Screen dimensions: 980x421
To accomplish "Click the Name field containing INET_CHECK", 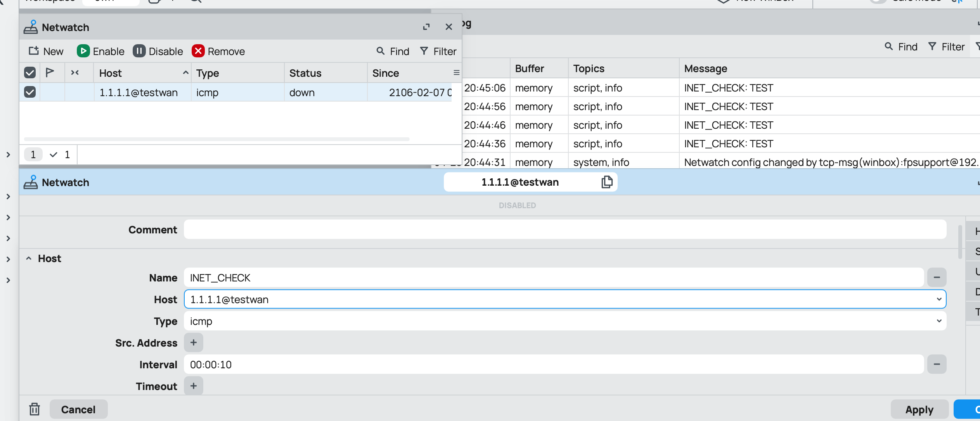I will tap(554, 278).
